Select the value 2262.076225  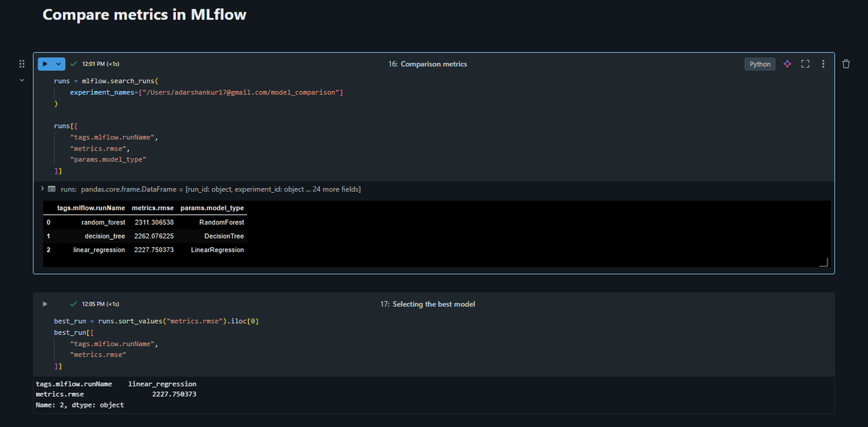coord(154,236)
